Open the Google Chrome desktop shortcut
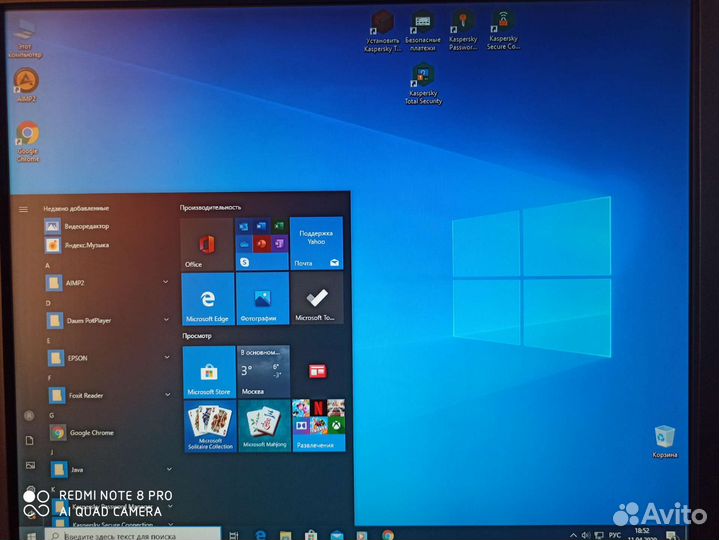719x540 pixels. click(28, 142)
